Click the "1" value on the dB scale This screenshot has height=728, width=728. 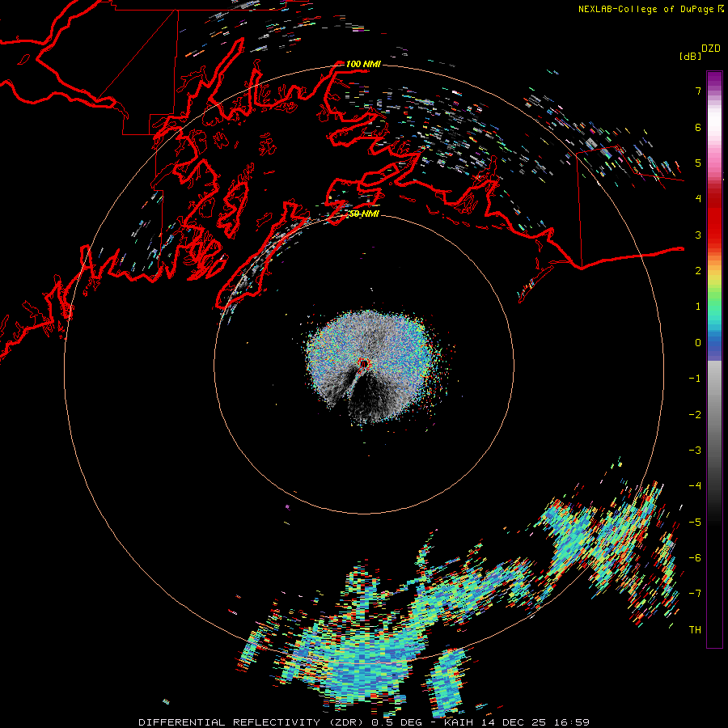[698, 307]
